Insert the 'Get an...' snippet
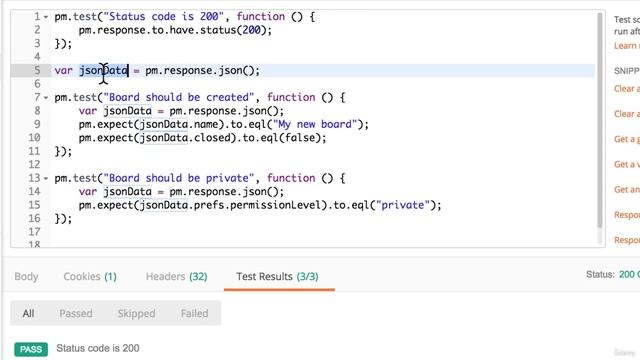This screenshot has width=640, height=360. pyautogui.click(x=627, y=190)
